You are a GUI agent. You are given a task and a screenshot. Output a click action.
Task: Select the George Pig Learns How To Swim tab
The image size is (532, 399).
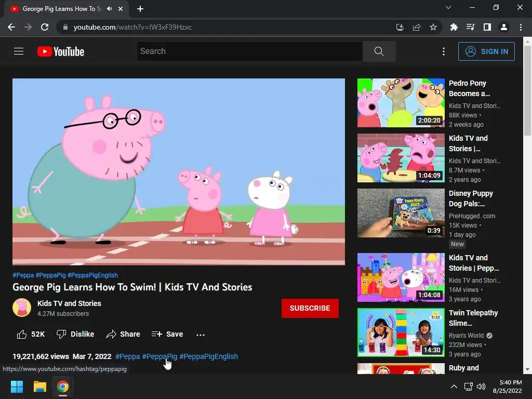pyautogui.click(x=66, y=9)
